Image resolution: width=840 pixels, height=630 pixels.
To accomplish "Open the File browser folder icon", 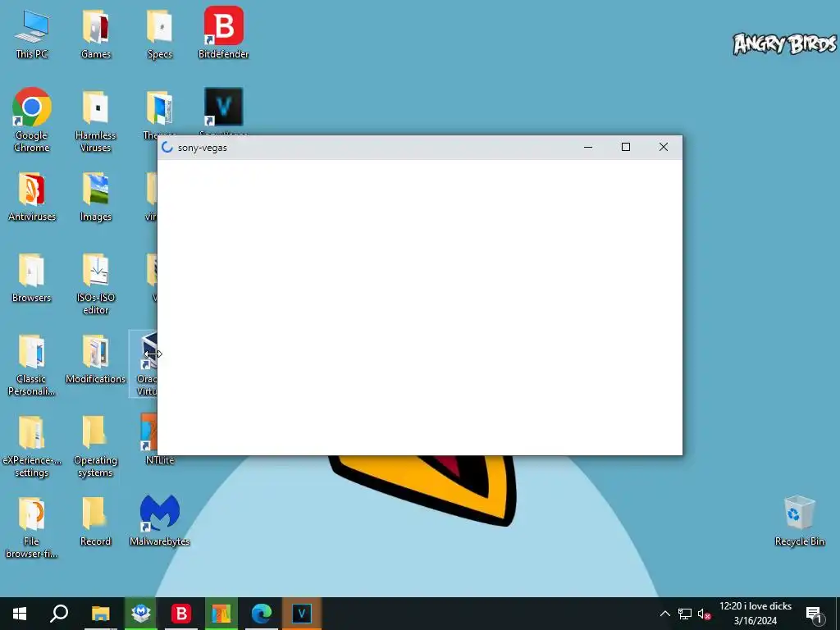I will tap(32, 527).
